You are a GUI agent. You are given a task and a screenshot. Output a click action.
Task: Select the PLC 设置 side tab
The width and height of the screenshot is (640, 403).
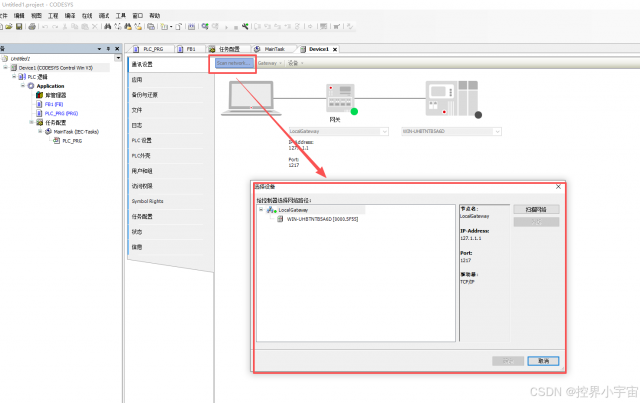point(142,140)
